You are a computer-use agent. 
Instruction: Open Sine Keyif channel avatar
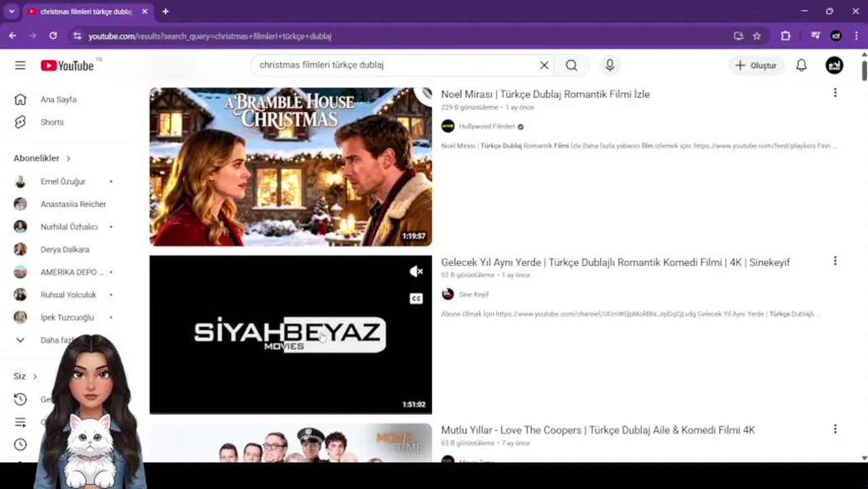pyautogui.click(x=448, y=294)
